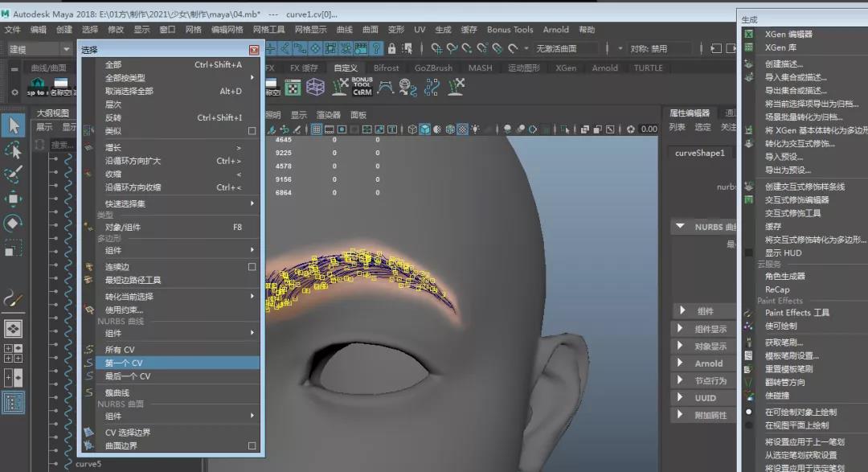The width and height of the screenshot is (868, 472).
Task: Toggle the 类似 option box
Action: 252,131
